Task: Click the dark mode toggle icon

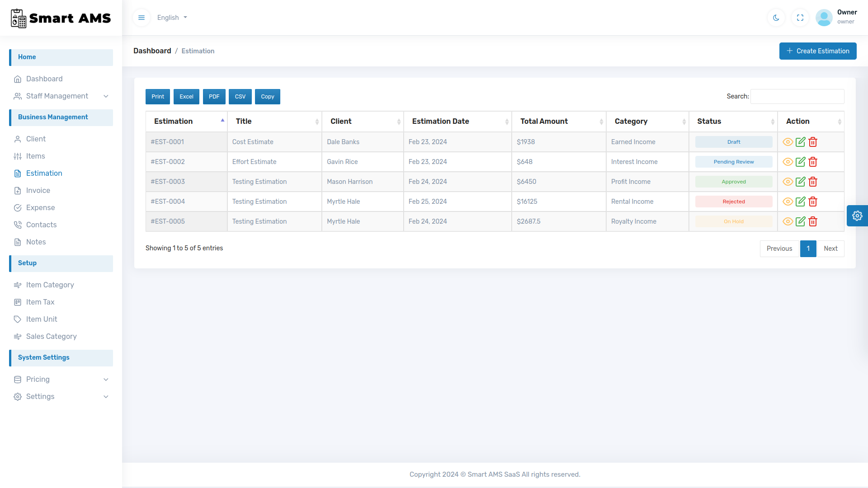Action: [x=776, y=17]
